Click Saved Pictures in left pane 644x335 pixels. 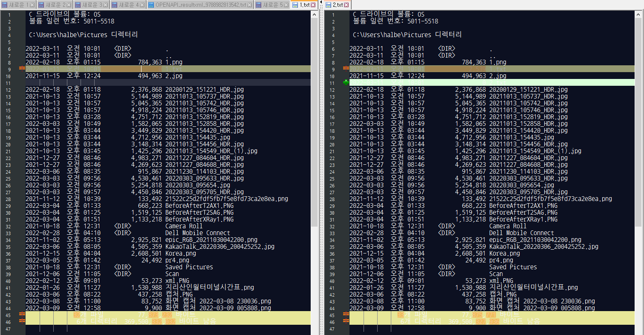[189, 267]
